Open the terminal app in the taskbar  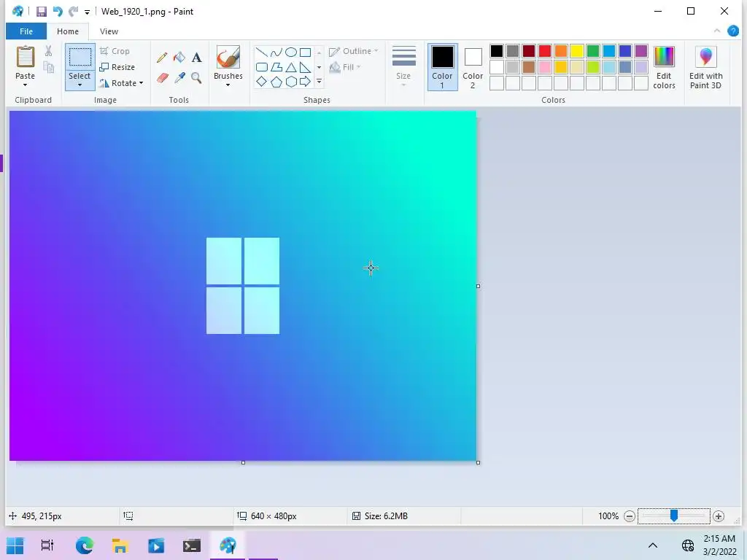(192, 545)
